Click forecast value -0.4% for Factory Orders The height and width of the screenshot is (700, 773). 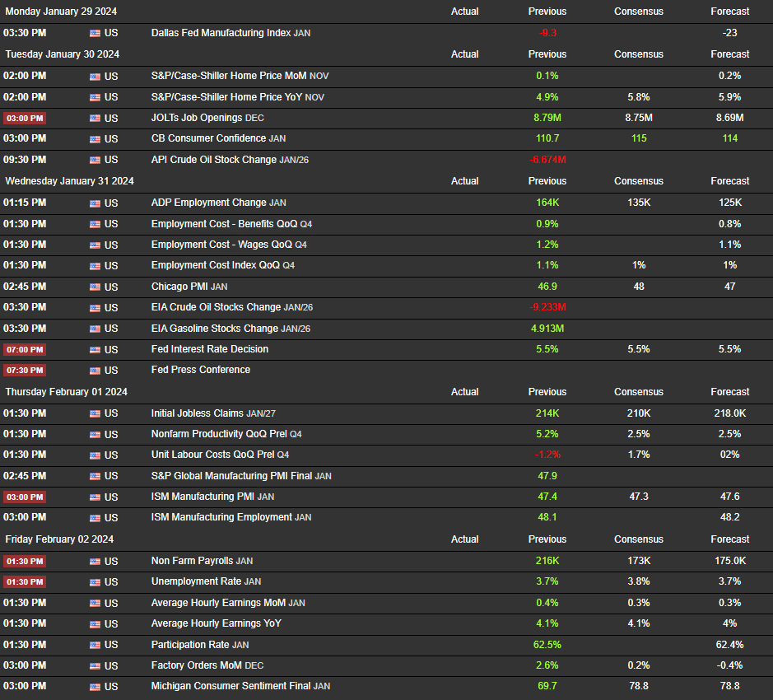point(730,665)
